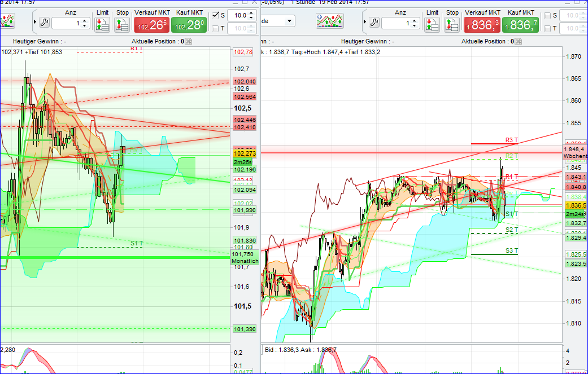
Task: Enable the S checkbox in right order panel
Action: 546,15
